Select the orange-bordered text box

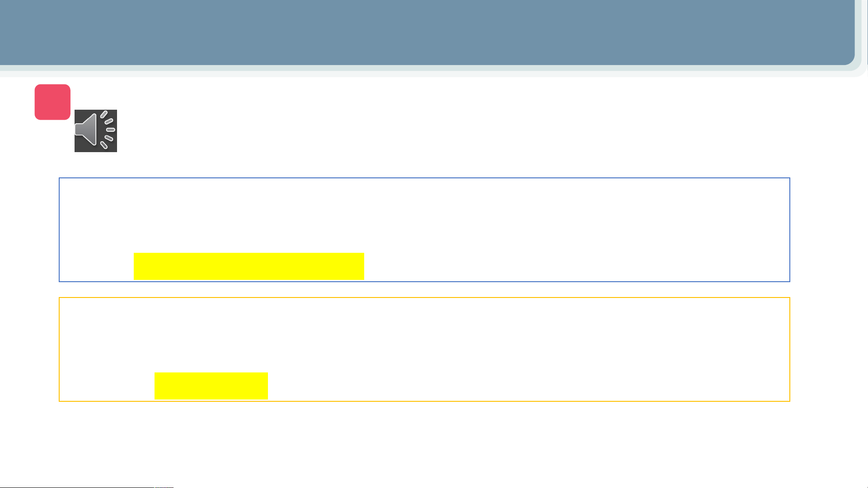(424, 349)
